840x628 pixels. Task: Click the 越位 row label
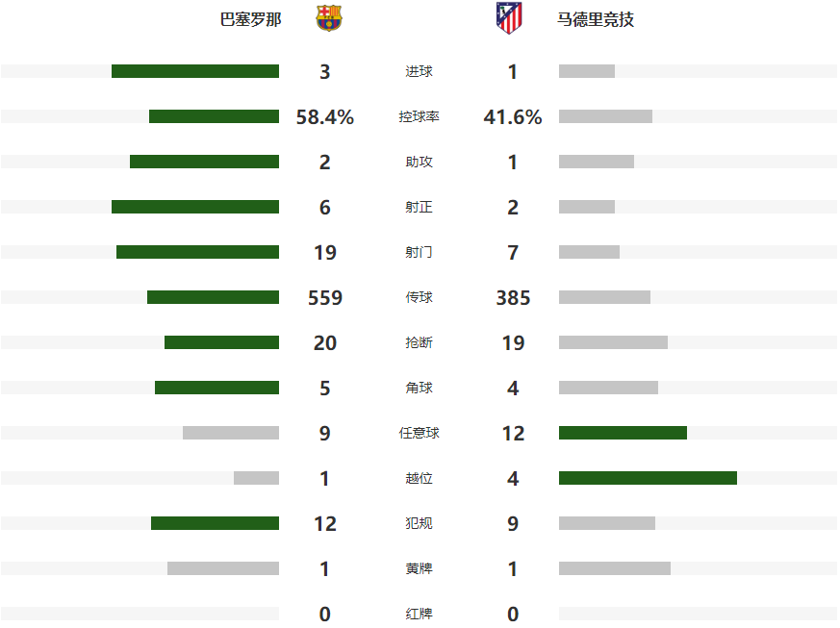tap(419, 478)
